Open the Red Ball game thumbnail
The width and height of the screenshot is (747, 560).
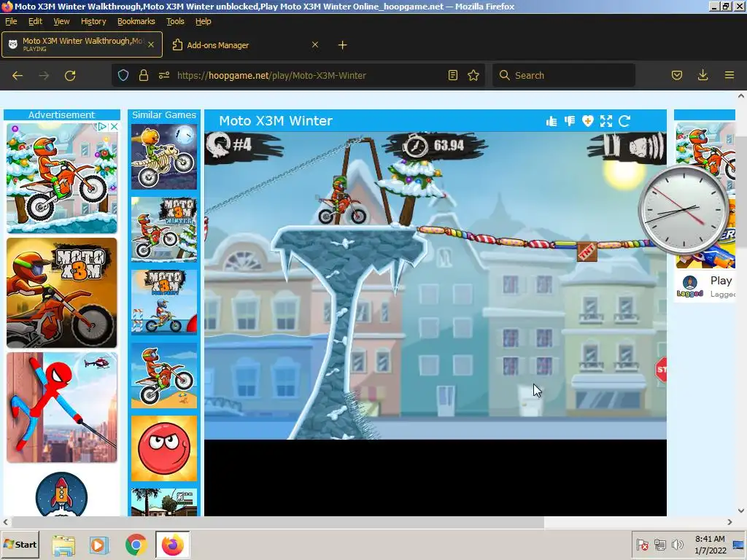(x=164, y=448)
